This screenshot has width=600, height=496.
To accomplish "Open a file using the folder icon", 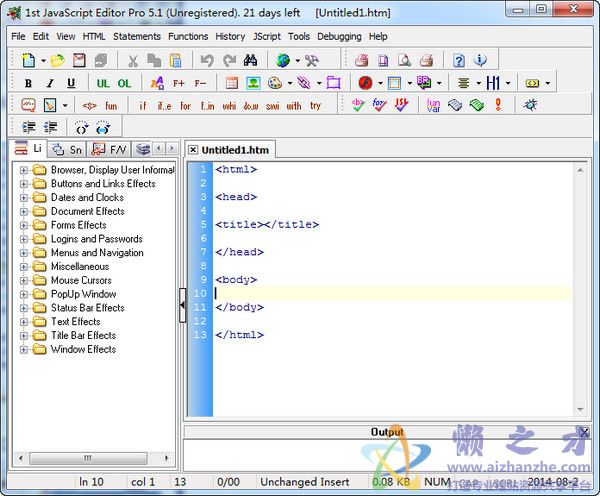I will point(57,60).
